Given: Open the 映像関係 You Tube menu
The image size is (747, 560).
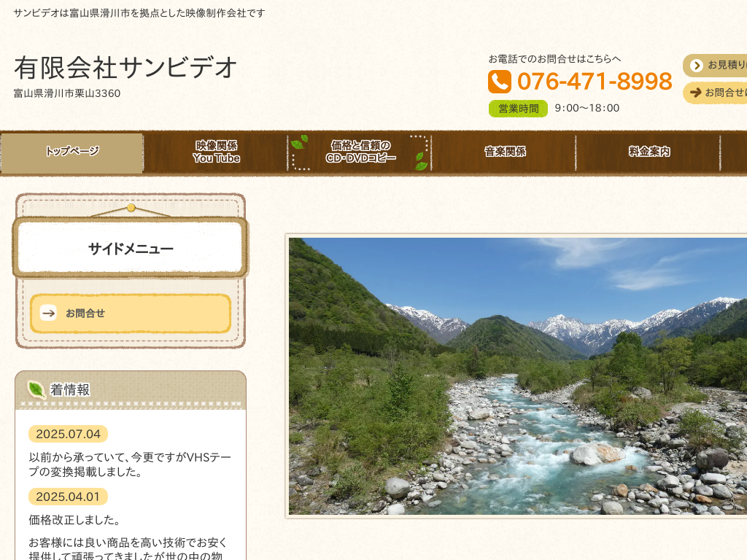Looking at the screenshot, I should click(216, 152).
